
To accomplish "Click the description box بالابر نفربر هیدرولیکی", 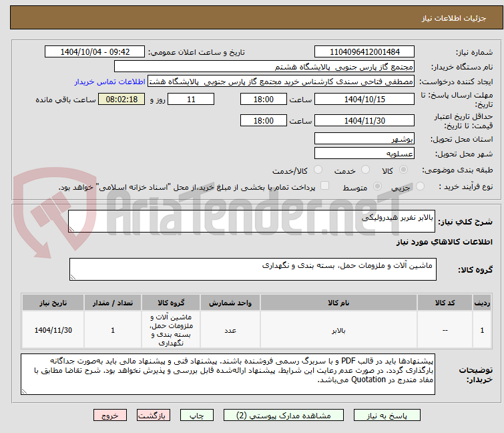I will pyautogui.click(x=252, y=221).
